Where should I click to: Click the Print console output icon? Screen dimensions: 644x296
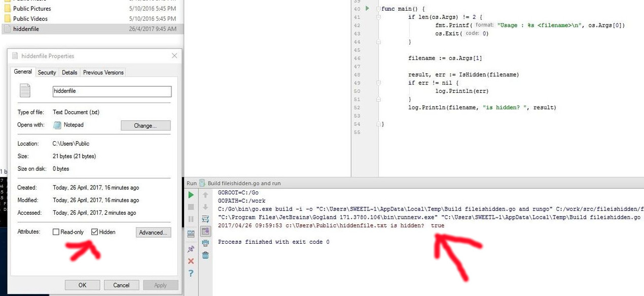[205, 243]
